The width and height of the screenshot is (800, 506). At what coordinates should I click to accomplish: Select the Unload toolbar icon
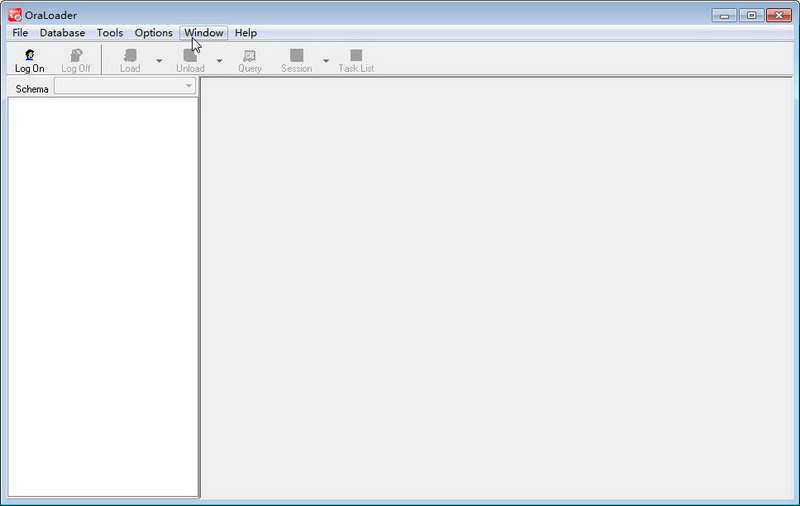(190, 55)
